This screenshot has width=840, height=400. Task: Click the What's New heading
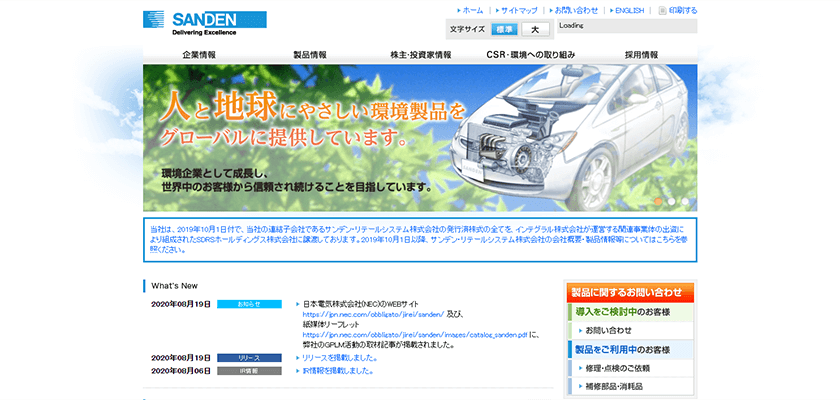pos(174,286)
